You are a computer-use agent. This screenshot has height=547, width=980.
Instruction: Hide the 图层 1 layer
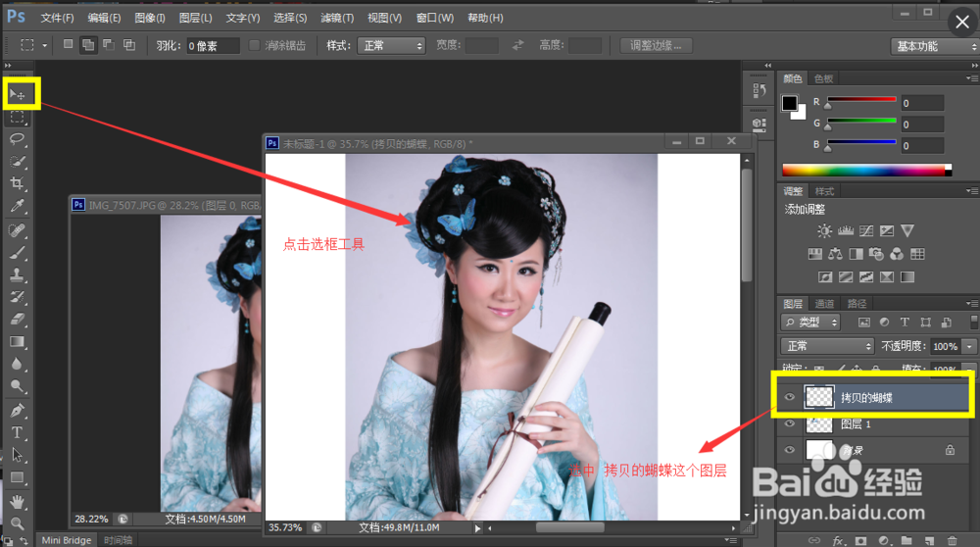(790, 423)
